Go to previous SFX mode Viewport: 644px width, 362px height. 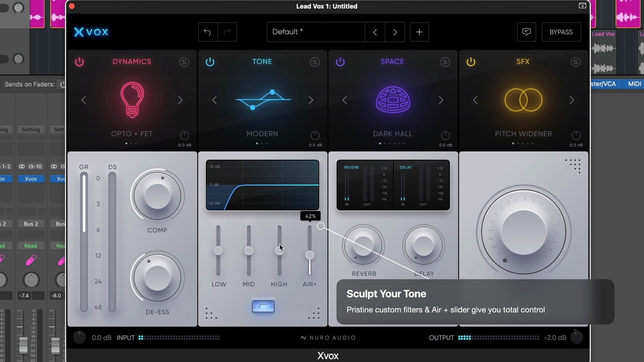[475, 100]
